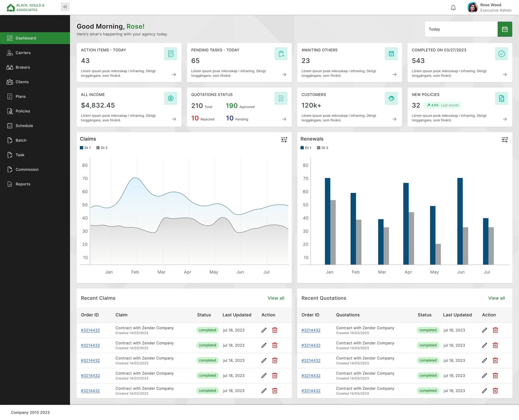Click the Claims chart filter settings icon
This screenshot has height=420, width=519.
point(284,140)
